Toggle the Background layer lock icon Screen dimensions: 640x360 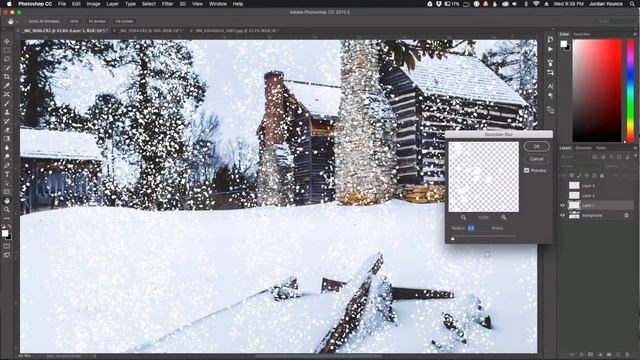pos(627,215)
